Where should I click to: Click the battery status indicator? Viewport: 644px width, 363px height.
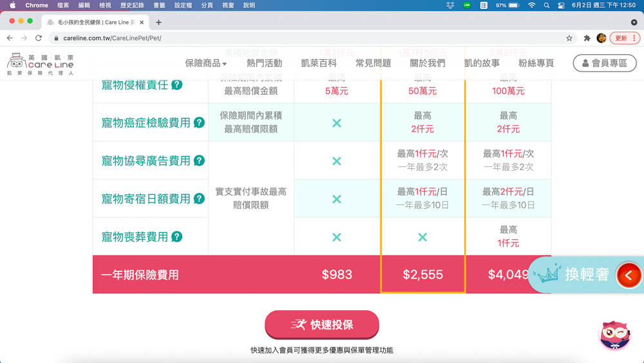(x=507, y=5)
